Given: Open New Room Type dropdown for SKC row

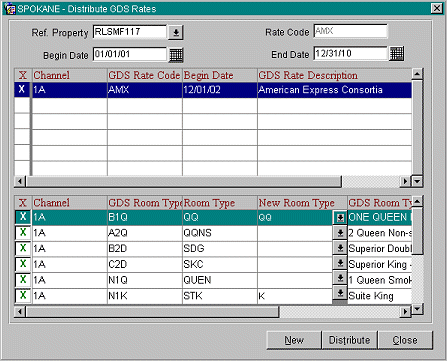Looking at the screenshot, I should tap(340, 263).
